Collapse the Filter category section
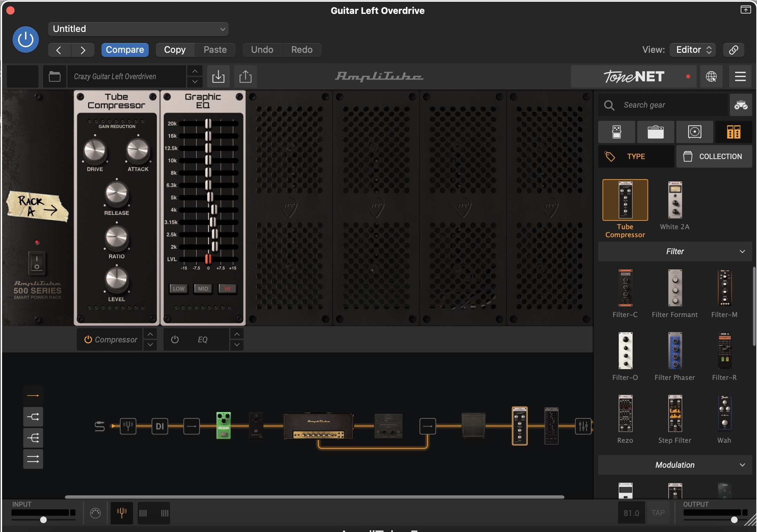 [675, 251]
